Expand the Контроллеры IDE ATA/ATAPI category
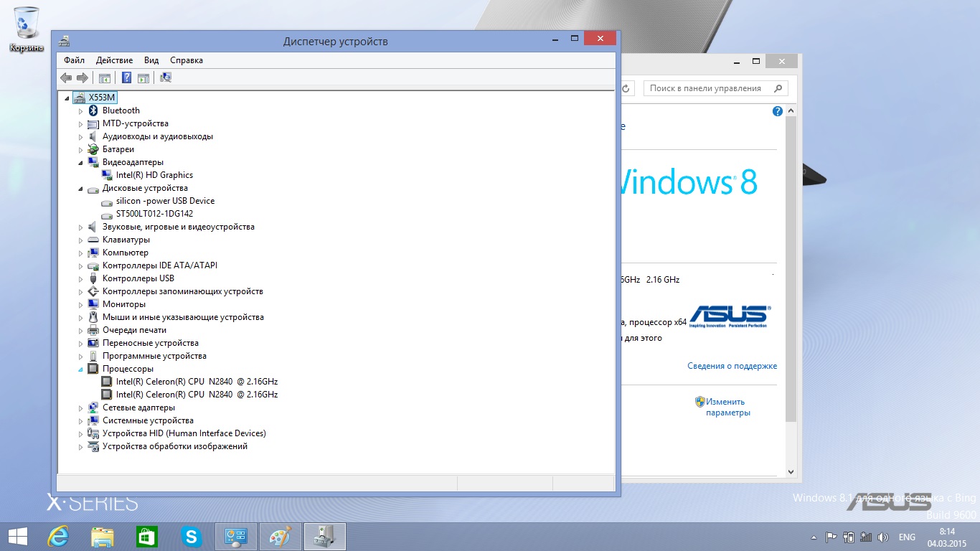980x551 pixels. pyautogui.click(x=81, y=265)
